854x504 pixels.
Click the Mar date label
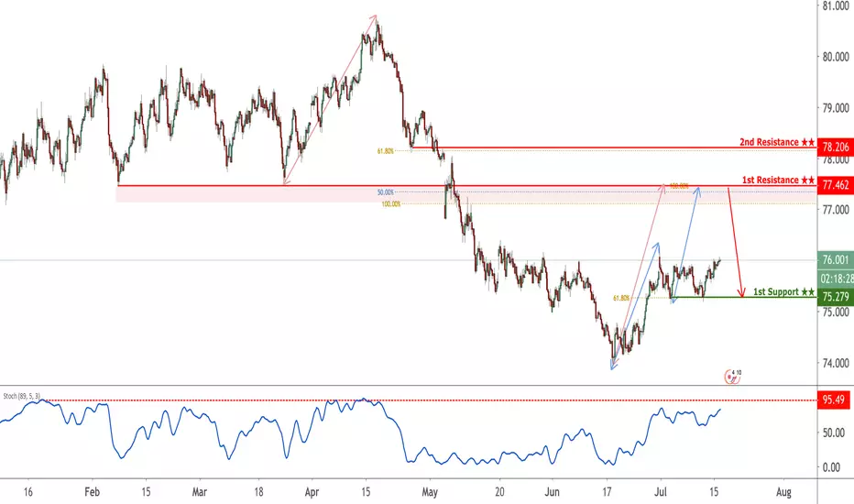point(200,492)
